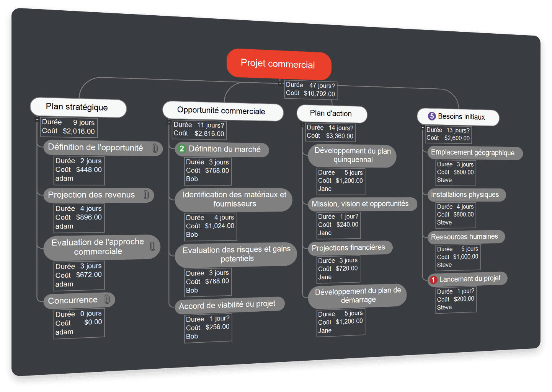Click adam's task info costing $896.00
552x392 pixels.
79,218
